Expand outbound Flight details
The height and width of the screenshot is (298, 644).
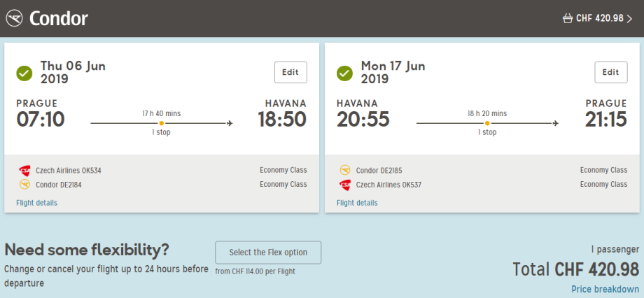[x=36, y=203]
